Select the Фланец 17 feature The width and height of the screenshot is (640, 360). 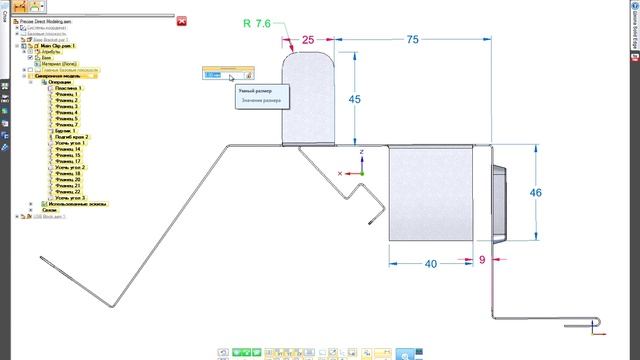(67, 162)
